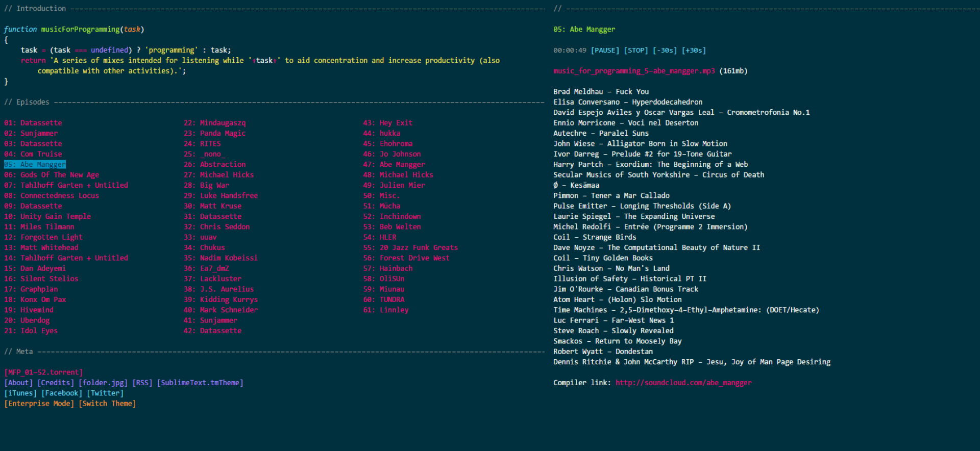The width and height of the screenshot is (980, 451).
Task: Visit the Twitter link in Meta
Action: [105, 393]
